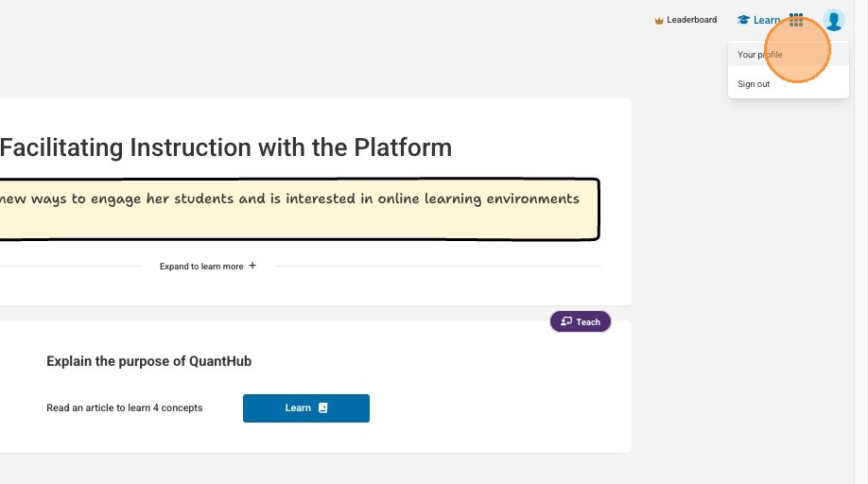Go to Learn in top navigation
The width and height of the screenshot is (868, 484).
pyautogui.click(x=767, y=20)
